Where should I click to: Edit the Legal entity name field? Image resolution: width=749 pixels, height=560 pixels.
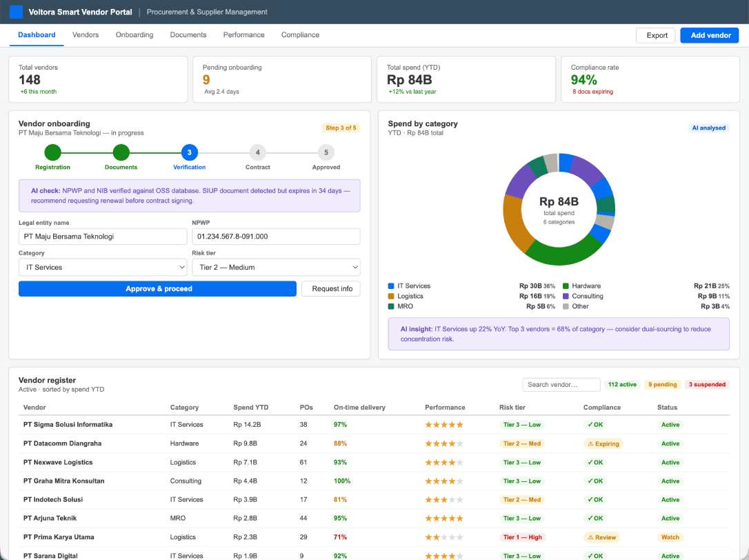coord(103,237)
